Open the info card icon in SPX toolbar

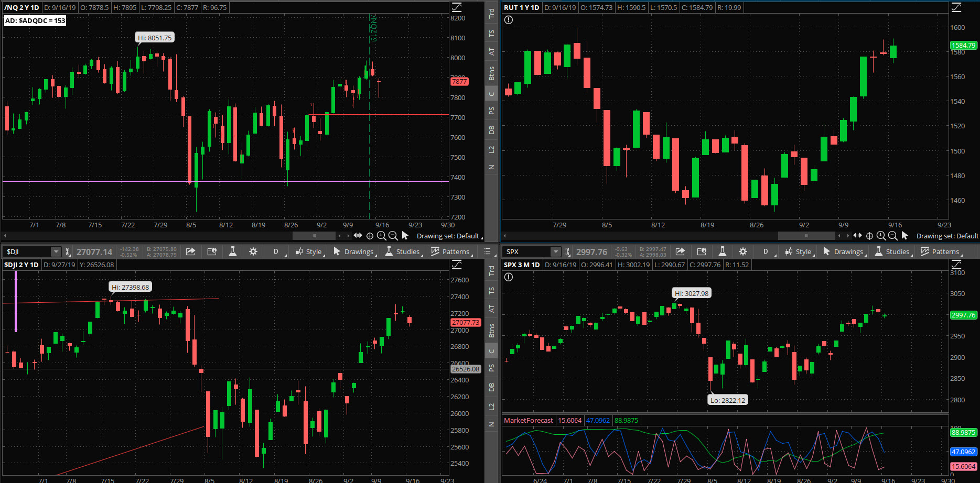(x=702, y=251)
